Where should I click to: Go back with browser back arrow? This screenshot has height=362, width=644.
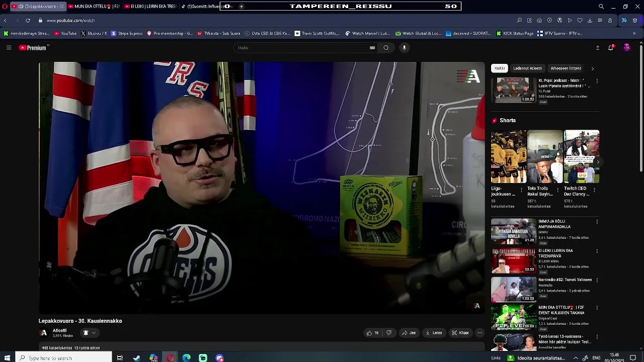click(5, 21)
